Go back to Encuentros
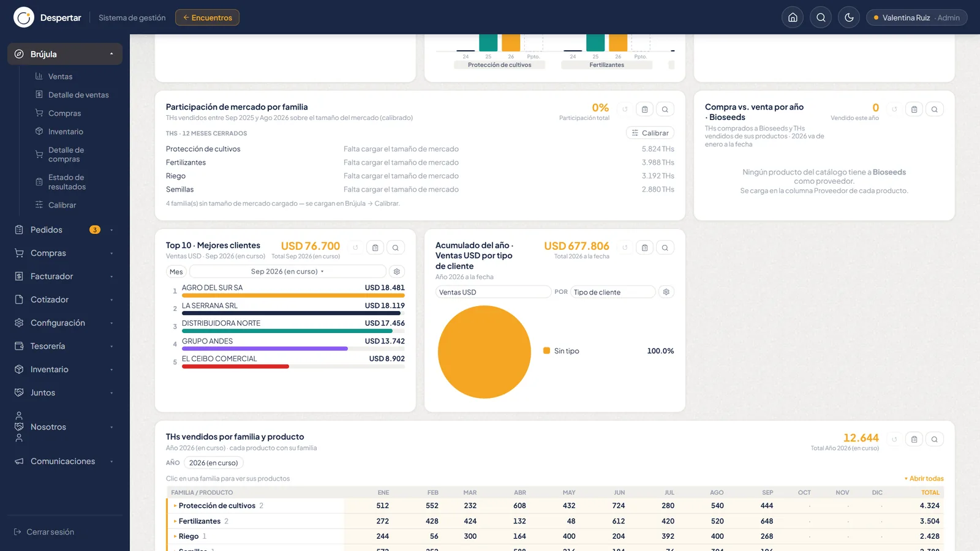 (207, 18)
